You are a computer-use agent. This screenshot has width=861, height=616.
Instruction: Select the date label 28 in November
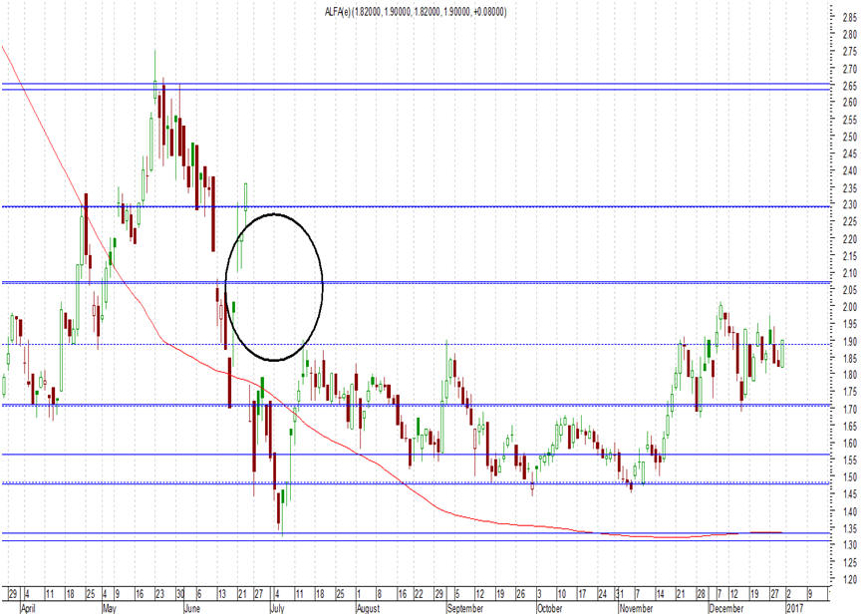click(702, 594)
